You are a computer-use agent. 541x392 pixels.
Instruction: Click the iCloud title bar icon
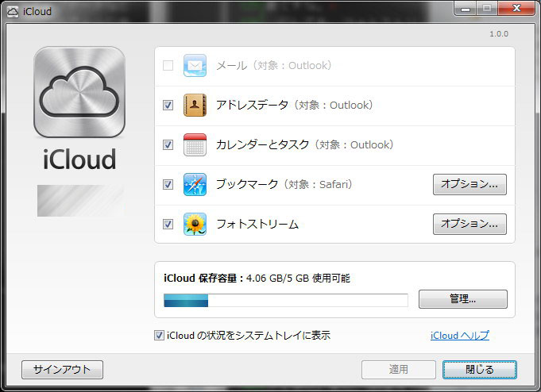pyautogui.click(x=13, y=9)
